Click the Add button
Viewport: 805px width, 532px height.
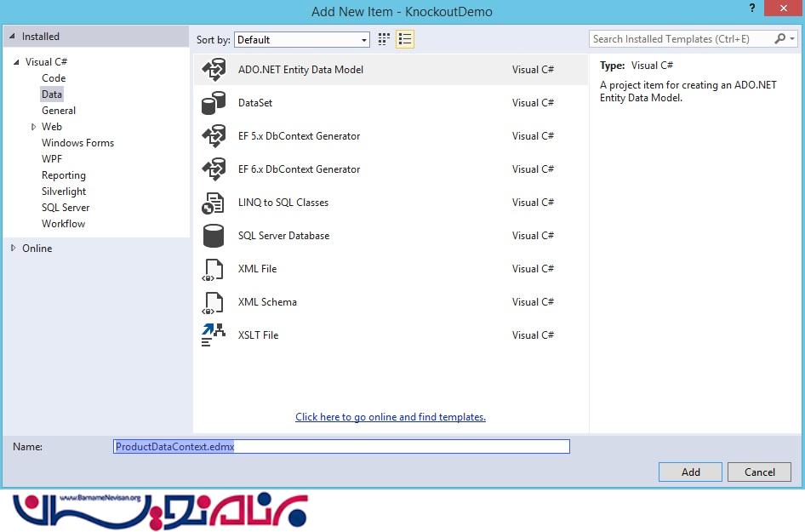tap(690, 472)
